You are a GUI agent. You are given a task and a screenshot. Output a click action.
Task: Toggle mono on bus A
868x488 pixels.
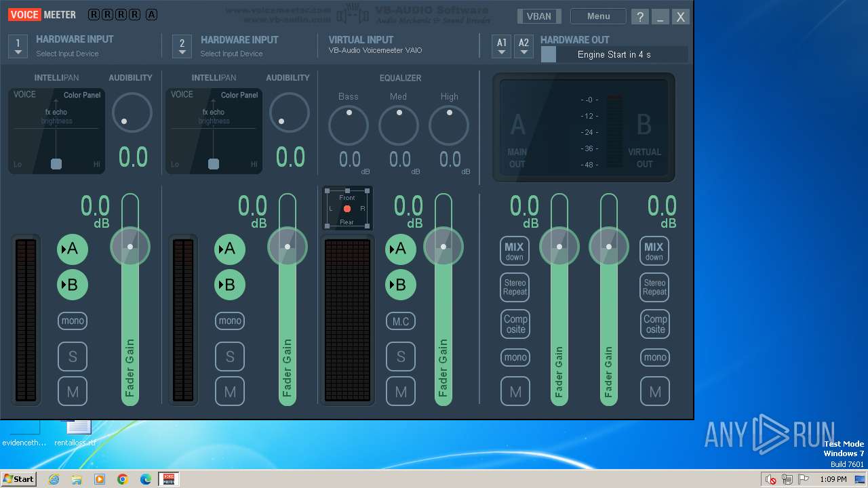coord(515,357)
